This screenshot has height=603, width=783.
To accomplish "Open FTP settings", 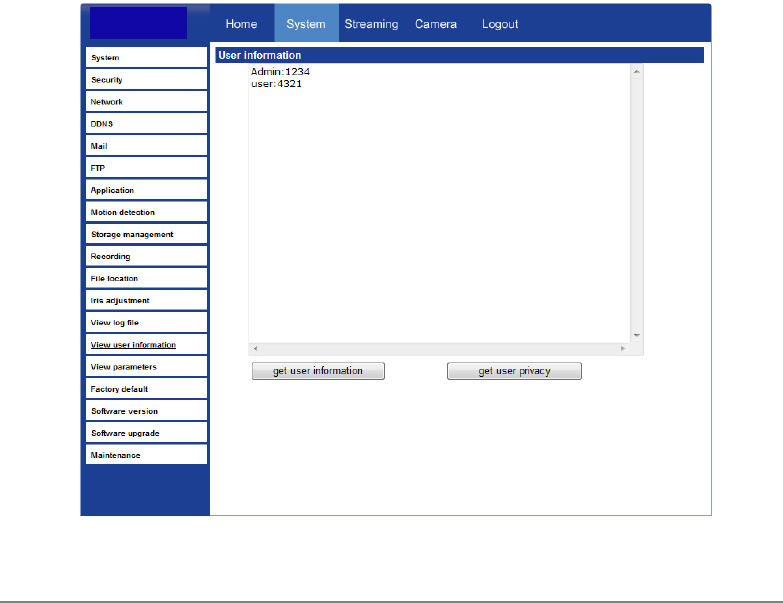I will point(146,168).
